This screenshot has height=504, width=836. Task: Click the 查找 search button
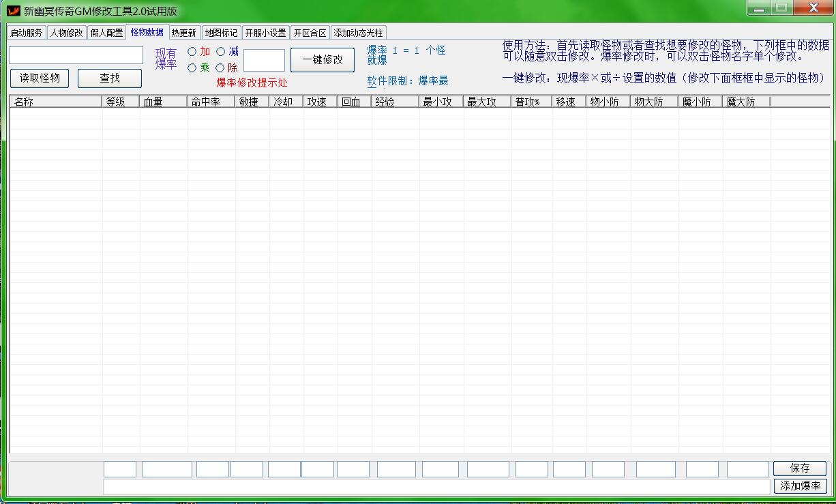[110, 78]
